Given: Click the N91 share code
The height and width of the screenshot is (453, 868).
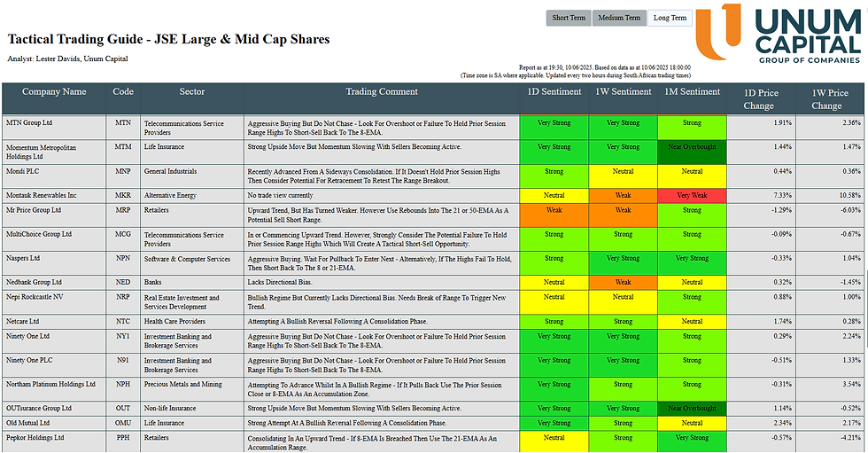Looking at the screenshot, I should point(123,360).
